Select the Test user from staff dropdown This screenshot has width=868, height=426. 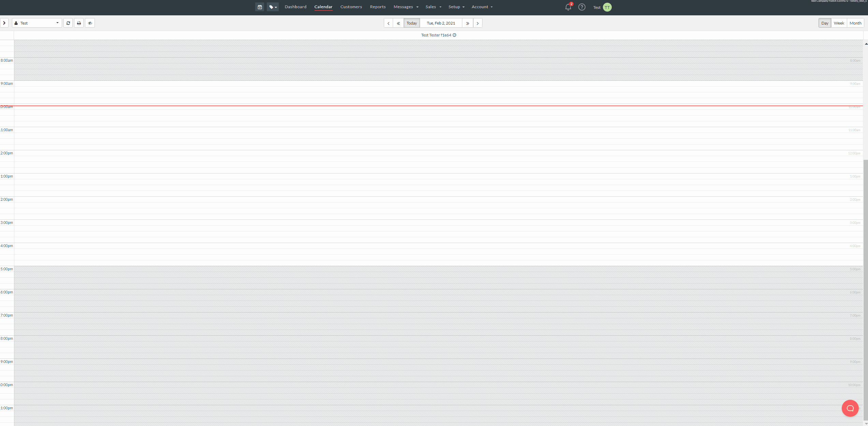36,23
